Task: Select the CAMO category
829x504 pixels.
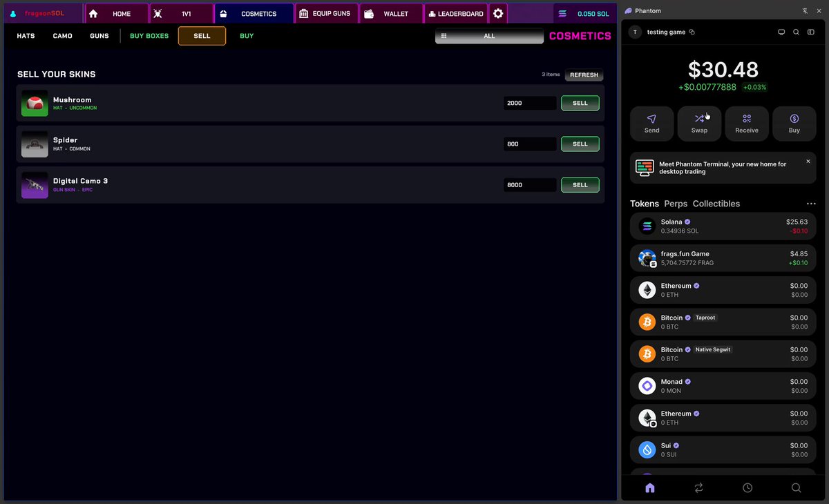Action: tap(63, 36)
